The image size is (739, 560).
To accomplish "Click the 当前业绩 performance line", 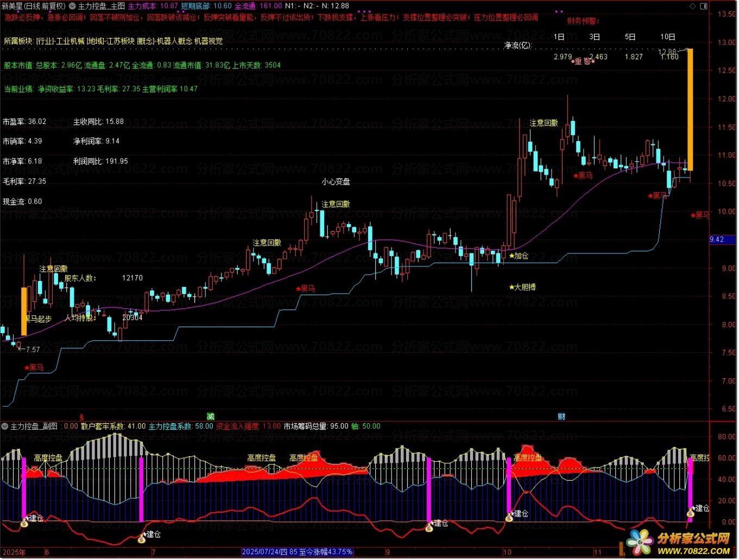I will (100, 89).
